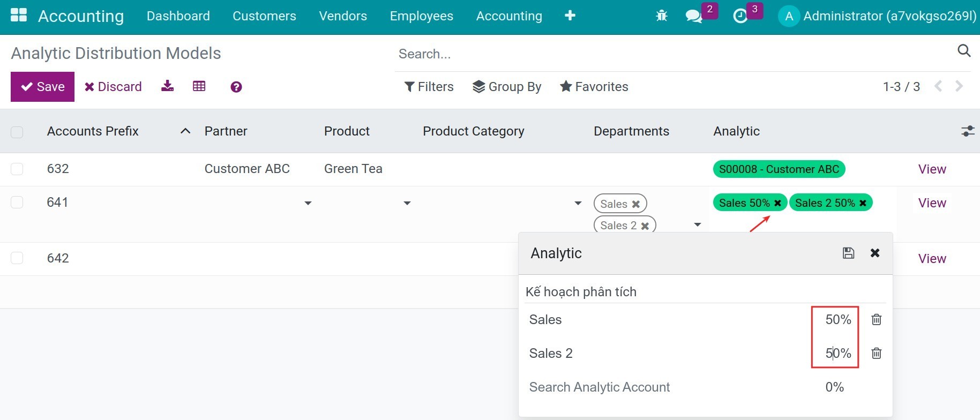This screenshot has width=980, height=420.
Task: Open the help question mark icon
Action: [x=236, y=87]
